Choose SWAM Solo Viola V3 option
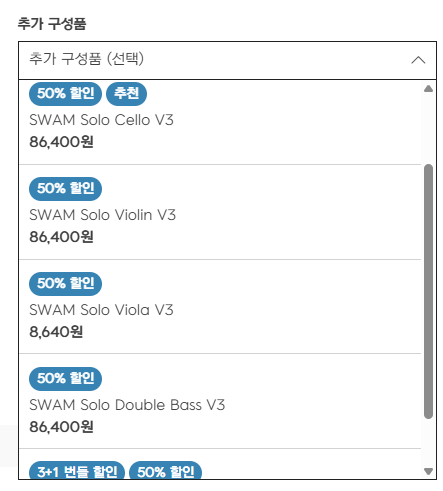 click(x=220, y=307)
